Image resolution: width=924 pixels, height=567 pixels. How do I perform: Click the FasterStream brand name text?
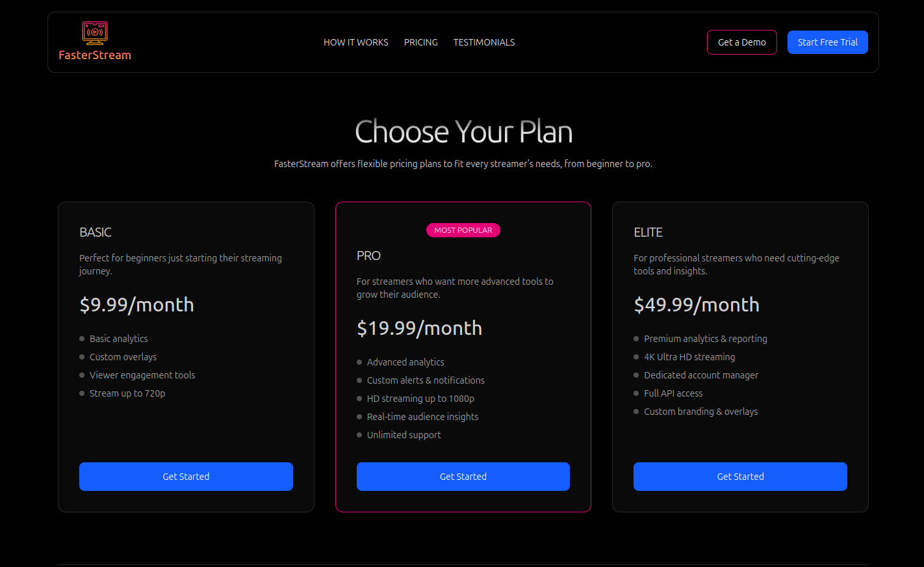(x=95, y=55)
